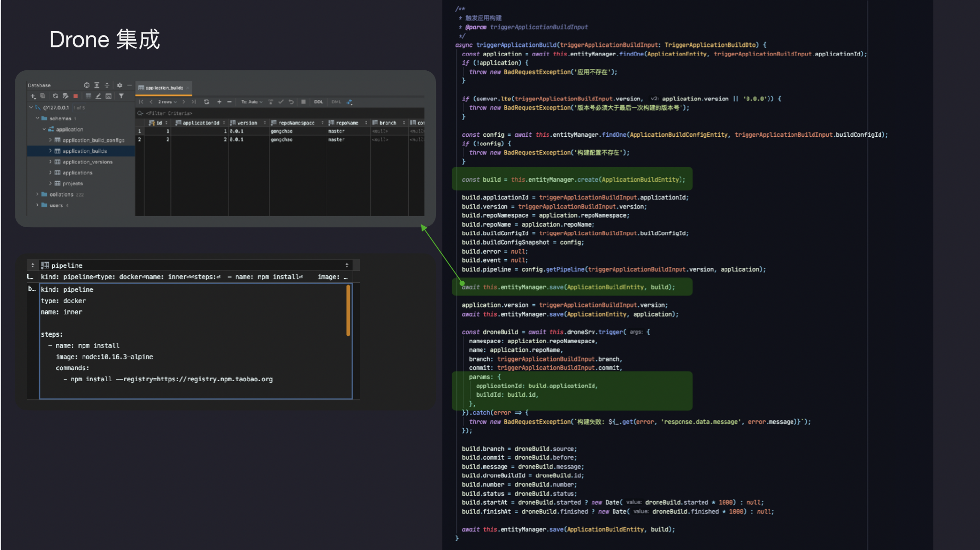Image resolution: width=980 pixels, height=550 pixels.
Task: Click the up/down arrows at the pipeline header's right end
Action: point(347,265)
